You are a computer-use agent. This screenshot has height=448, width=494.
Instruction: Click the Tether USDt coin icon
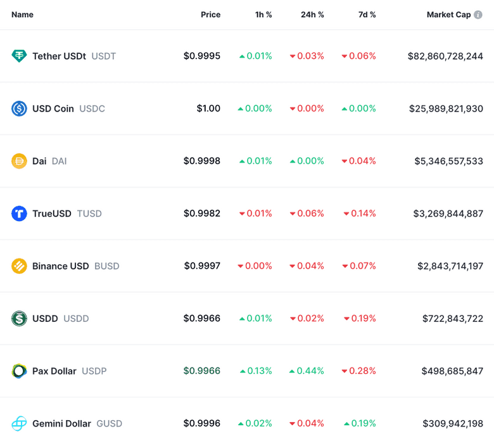(x=19, y=56)
